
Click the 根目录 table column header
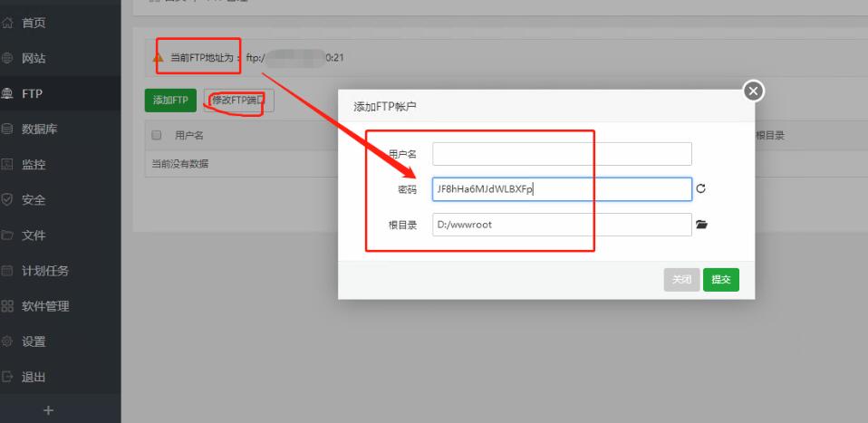click(x=770, y=135)
